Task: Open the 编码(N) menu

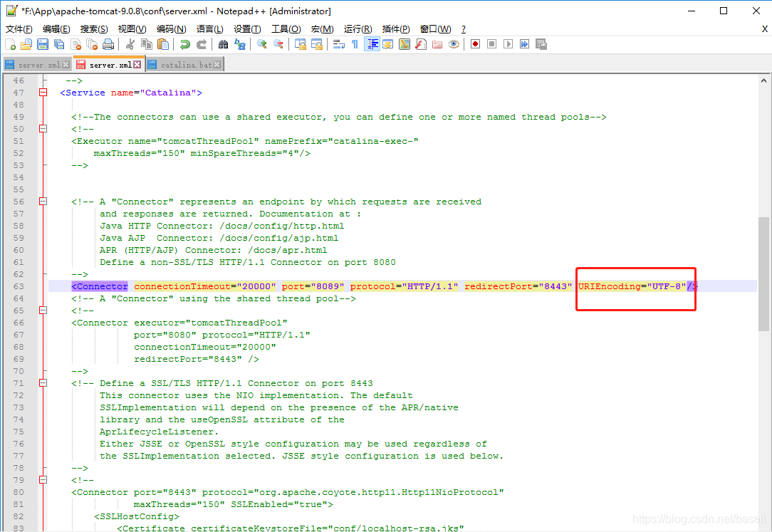Action: coord(172,29)
